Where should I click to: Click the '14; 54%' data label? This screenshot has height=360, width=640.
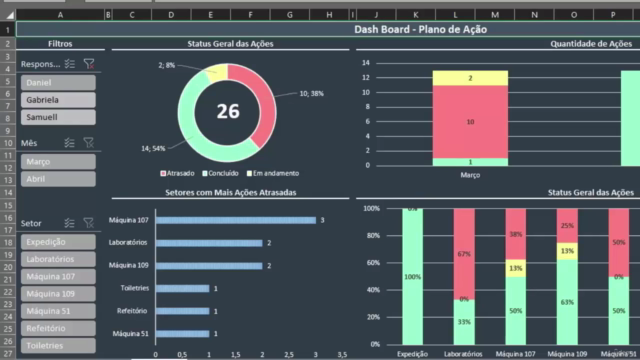153,149
